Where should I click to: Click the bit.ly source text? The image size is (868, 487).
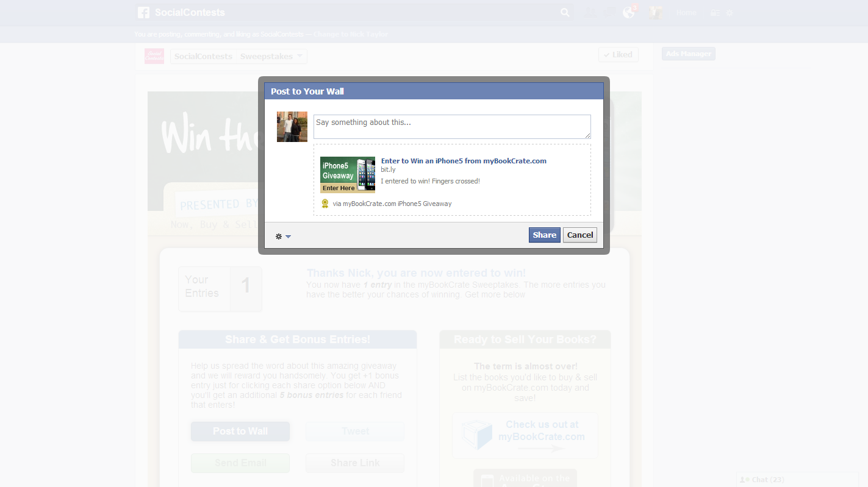click(388, 169)
